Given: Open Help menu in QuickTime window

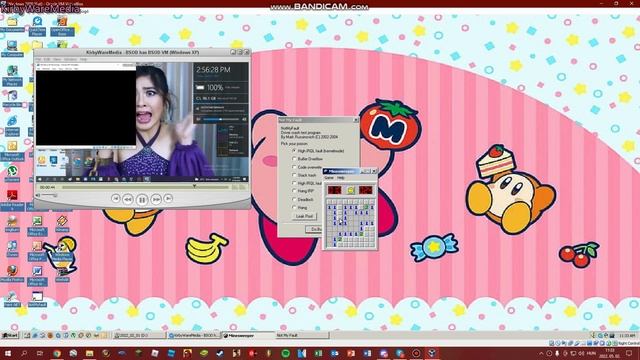Looking at the screenshot, I should point(83,60).
